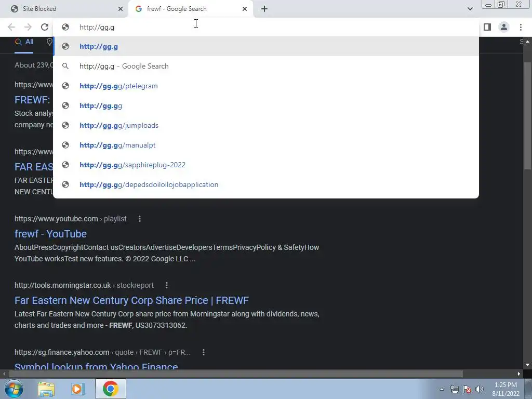Open the Action Center flag icon
The height and width of the screenshot is (399, 532).
tap(467, 389)
